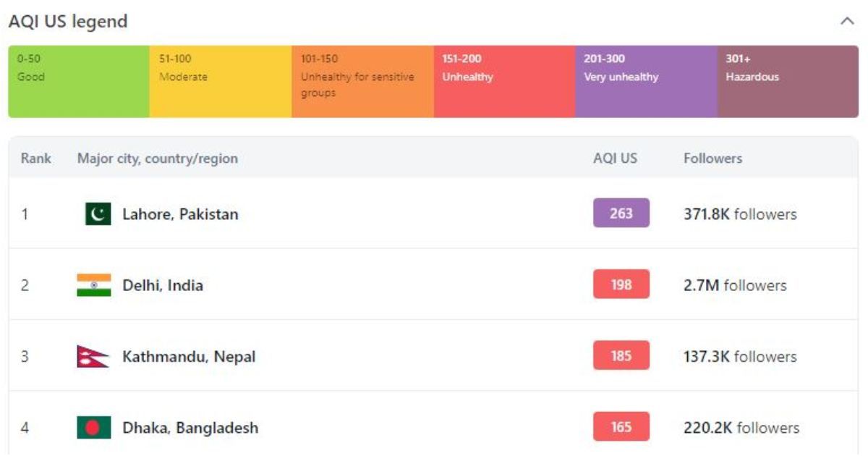Click the India flag icon

tap(94, 285)
